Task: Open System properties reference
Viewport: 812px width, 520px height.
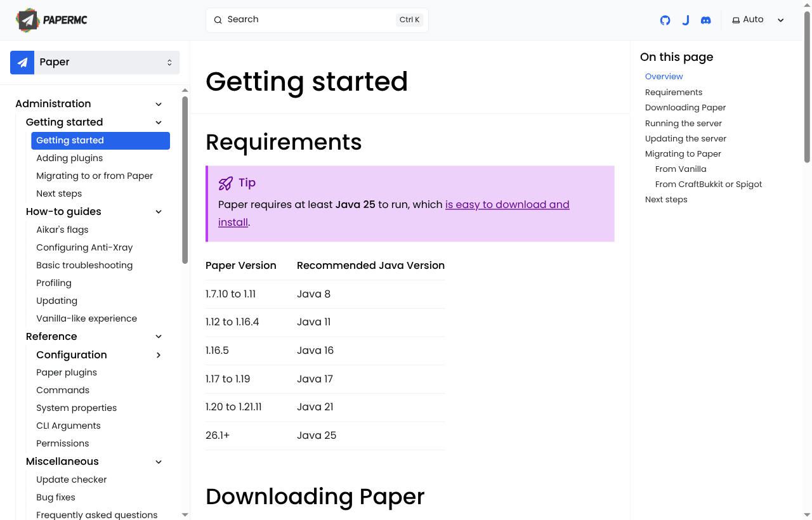Action: click(x=76, y=408)
